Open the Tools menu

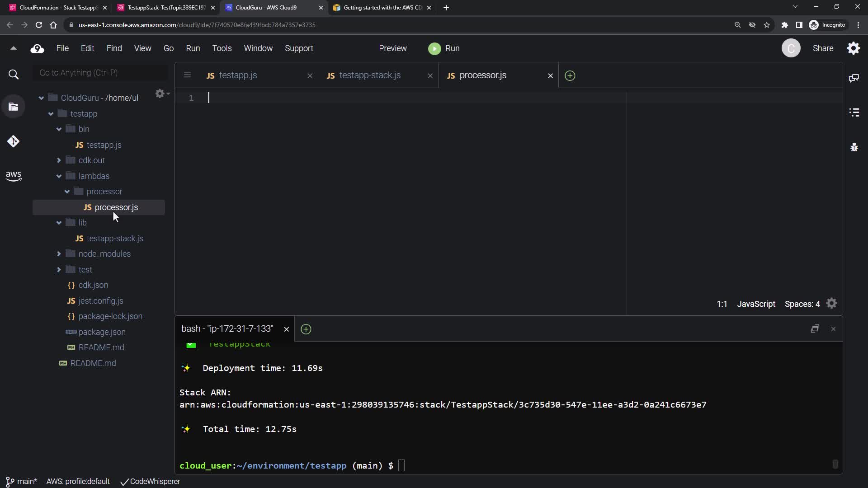[x=222, y=48]
